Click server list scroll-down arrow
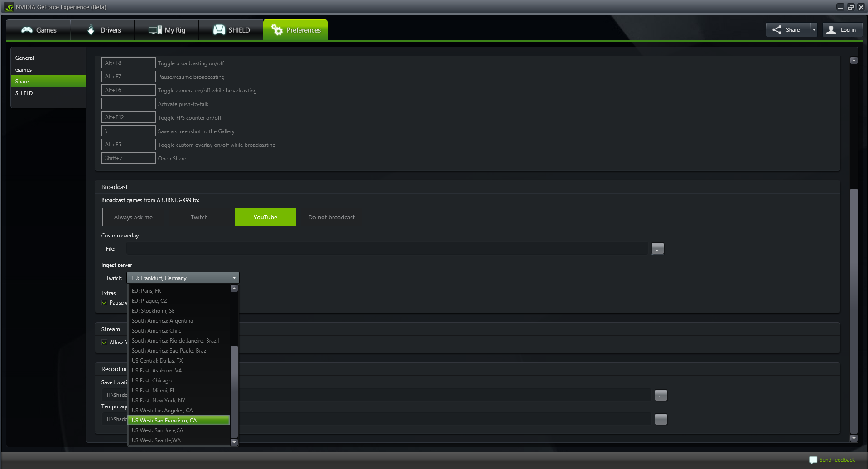This screenshot has height=469, width=868. (x=234, y=442)
